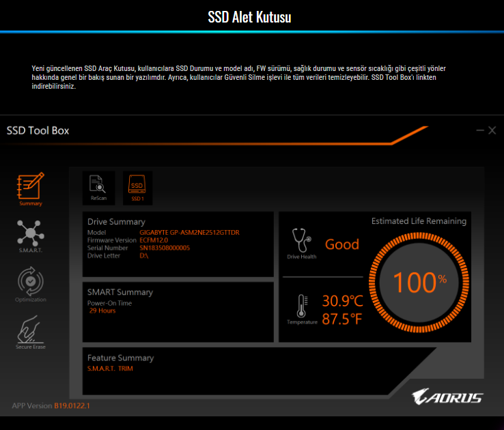Click the Good drive health status
This screenshot has width=504, height=430.
[341, 244]
